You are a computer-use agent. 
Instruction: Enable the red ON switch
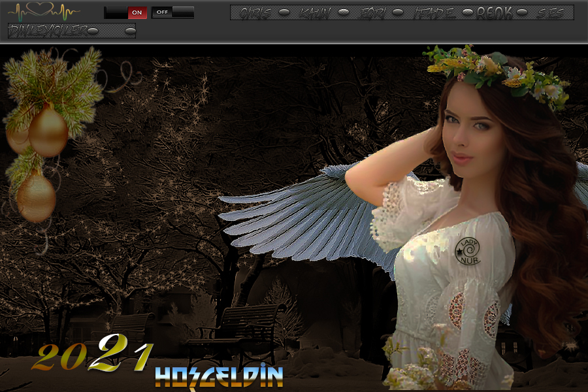(139, 12)
